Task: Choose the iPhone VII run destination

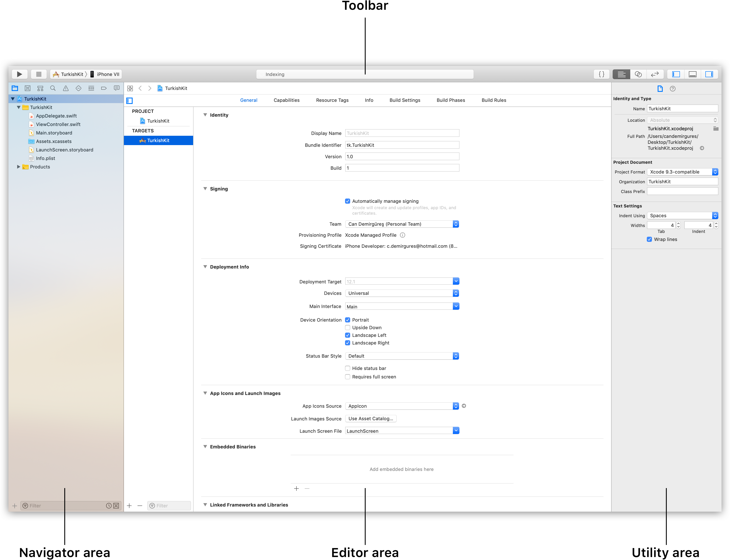Action: click(x=105, y=74)
